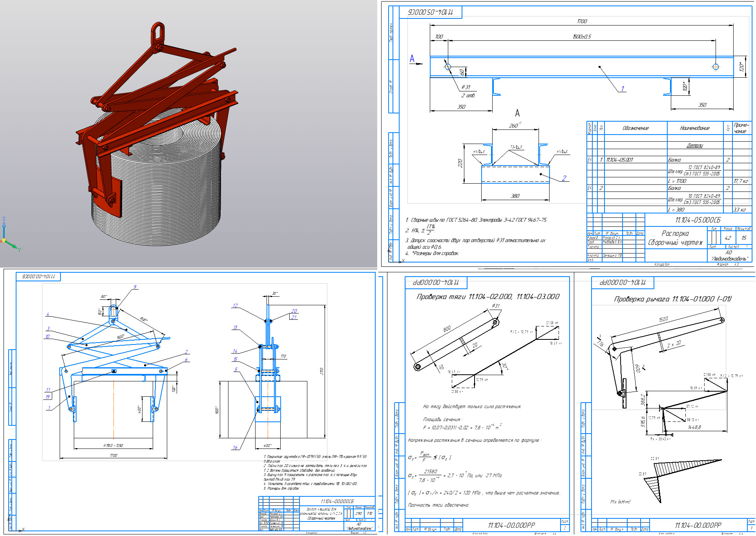
Task: Select the '11.104-00.000СБ' assembly title block number
Action: tap(337, 501)
